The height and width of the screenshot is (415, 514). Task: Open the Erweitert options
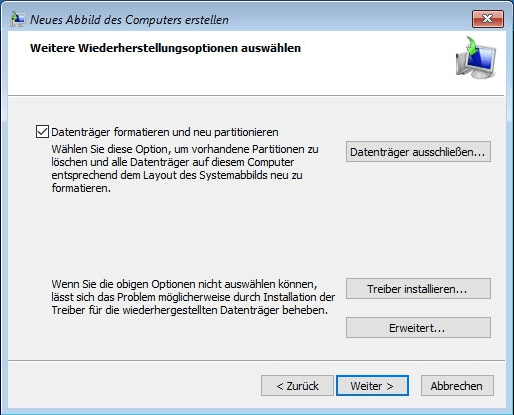[x=418, y=328]
